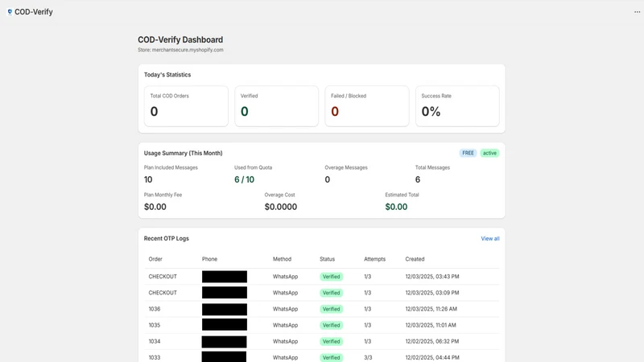Viewport: 644px width, 362px height.
Task: Select the Verified statistics card
Action: click(276, 106)
